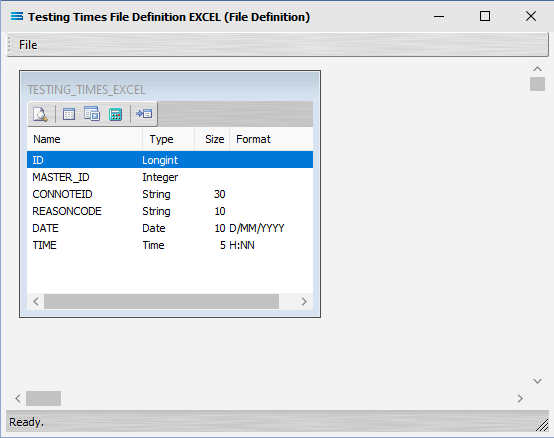Open the File menu
Screen dimensions: 554x438
pyautogui.click(x=28, y=45)
